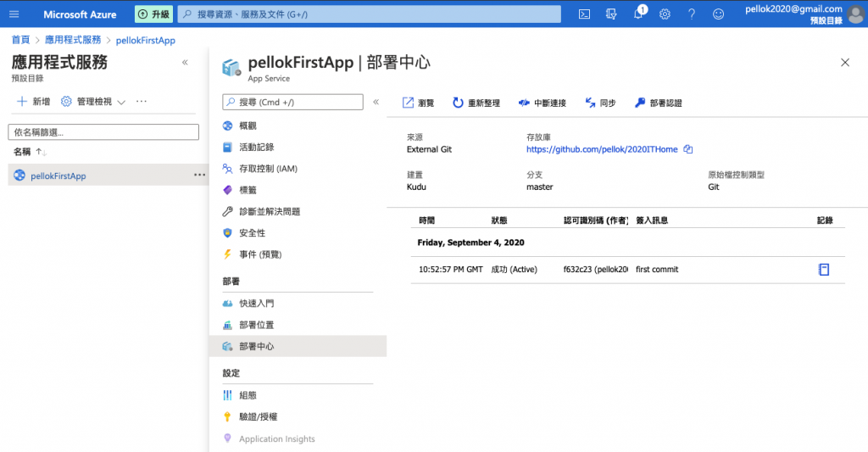Click 重新整理 refresh toolbar button
This screenshot has height=452, width=868.
click(476, 103)
